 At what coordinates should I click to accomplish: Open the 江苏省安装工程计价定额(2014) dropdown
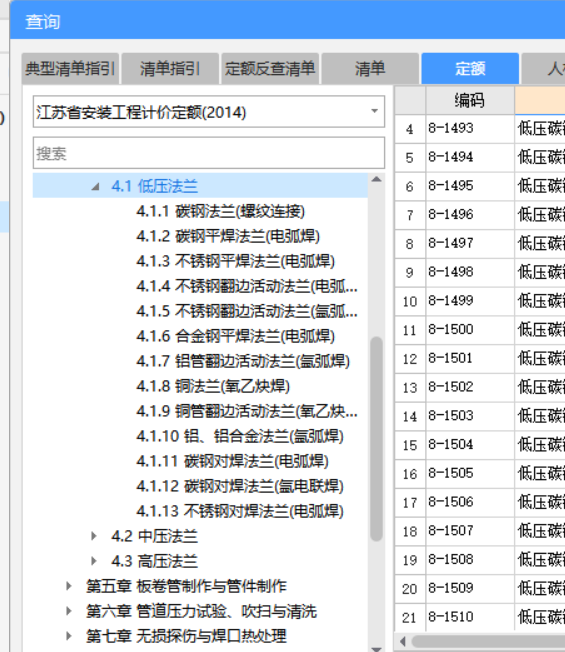[x=209, y=112]
